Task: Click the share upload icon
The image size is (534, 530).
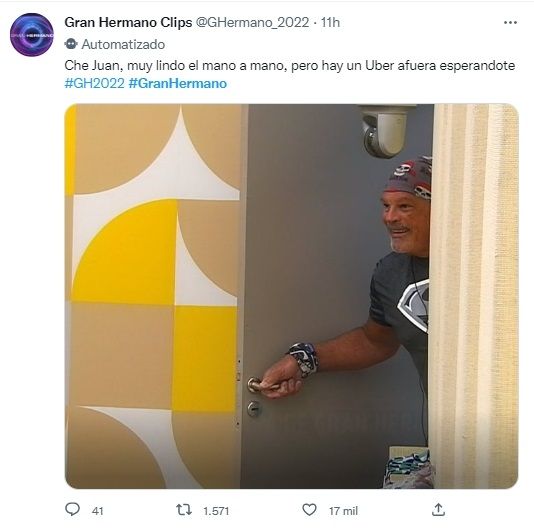Action: [x=438, y=510]
